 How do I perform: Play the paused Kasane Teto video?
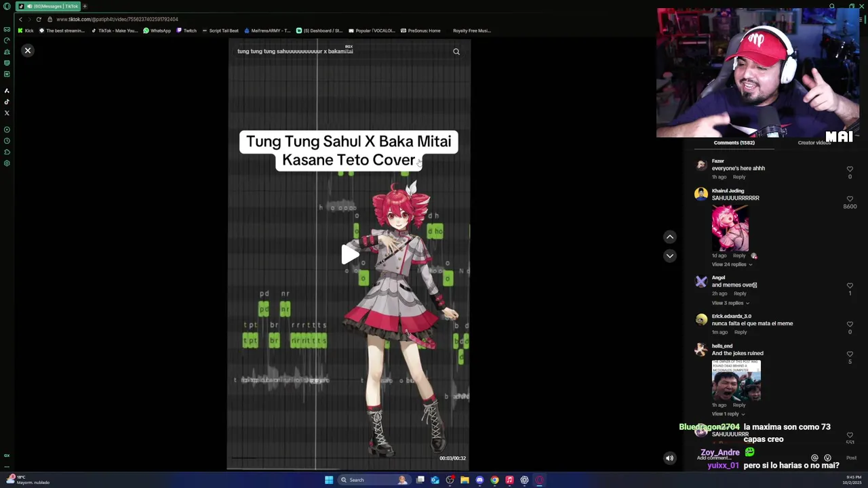pyautogui.click(x=349, y=254)
